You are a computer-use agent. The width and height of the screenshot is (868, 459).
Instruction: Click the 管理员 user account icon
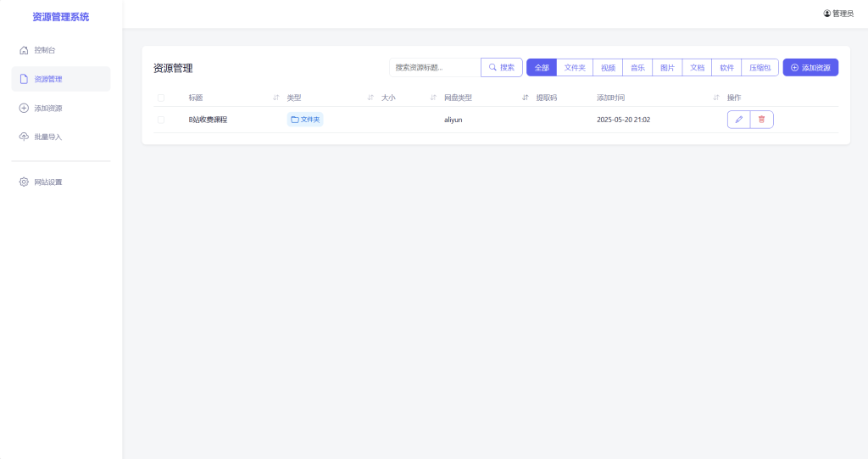[x=827, y=14]
